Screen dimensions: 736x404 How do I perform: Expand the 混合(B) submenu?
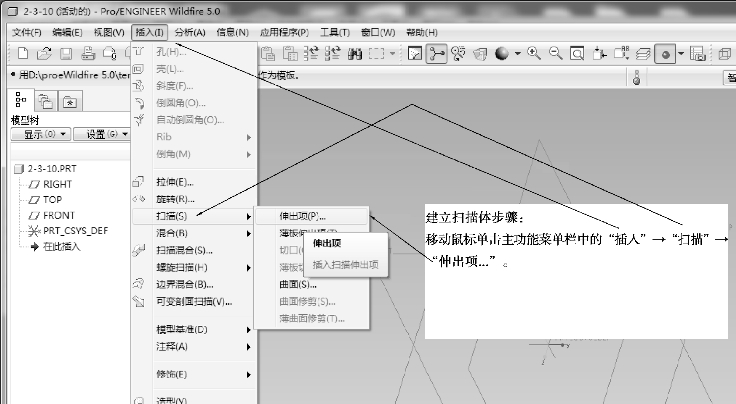(x=194, y=233)
